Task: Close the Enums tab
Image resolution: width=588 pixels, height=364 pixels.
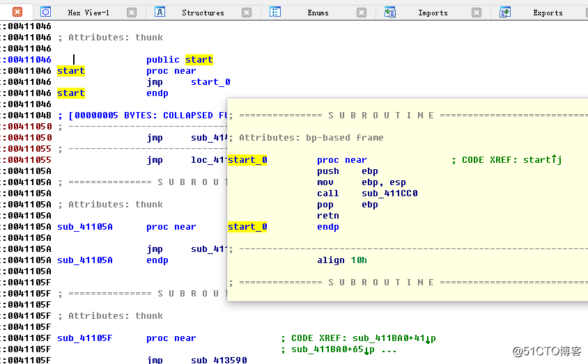Action: (x=362, y=13)
